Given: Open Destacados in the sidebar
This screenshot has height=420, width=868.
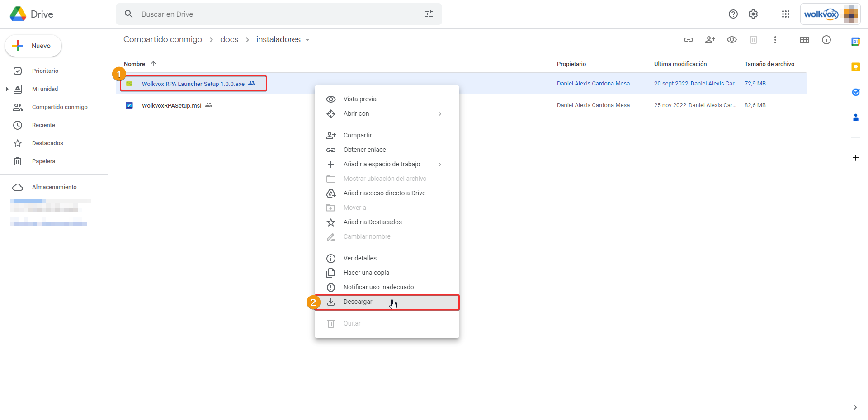Looking at the screenshot, I should tap(47, 143).
